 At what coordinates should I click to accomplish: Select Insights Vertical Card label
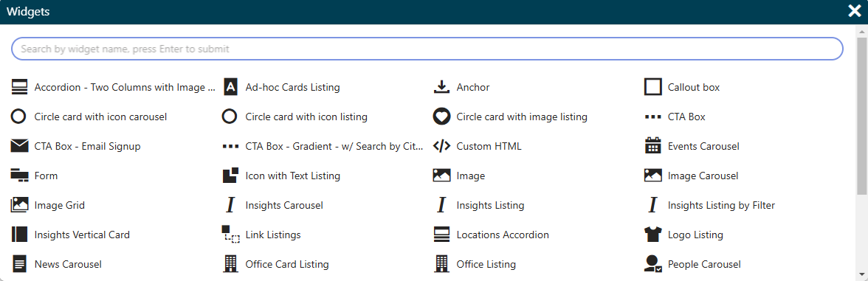click(82, 235)
